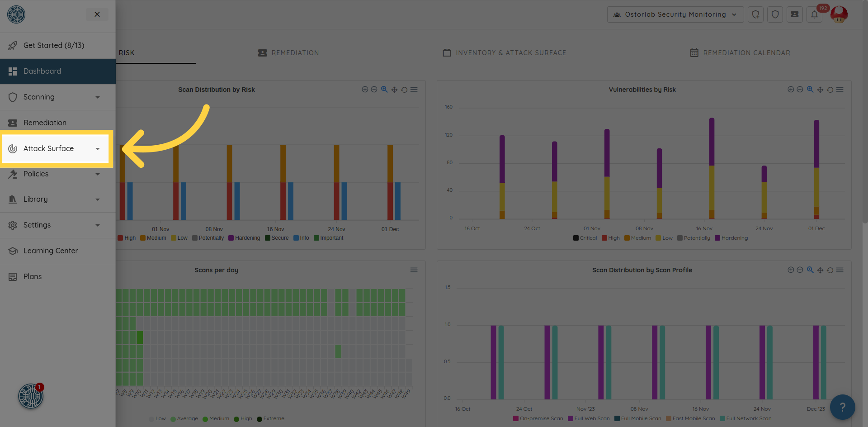Image resolution: width=868 pixels, height=427 pixels.
Task: Click the shield icon in top bar
Action: point(775,14)
